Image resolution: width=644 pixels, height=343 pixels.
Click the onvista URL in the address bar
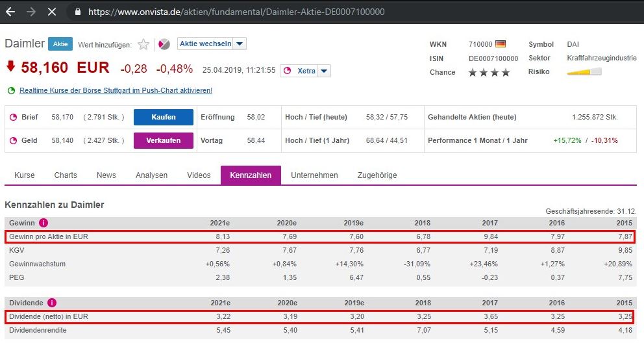tap(236, 12)
